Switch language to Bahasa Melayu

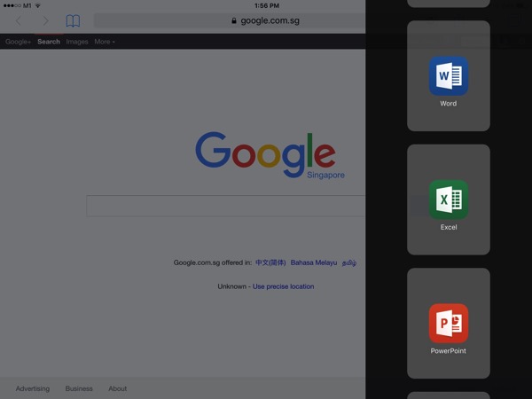click(x=314, y=262)
